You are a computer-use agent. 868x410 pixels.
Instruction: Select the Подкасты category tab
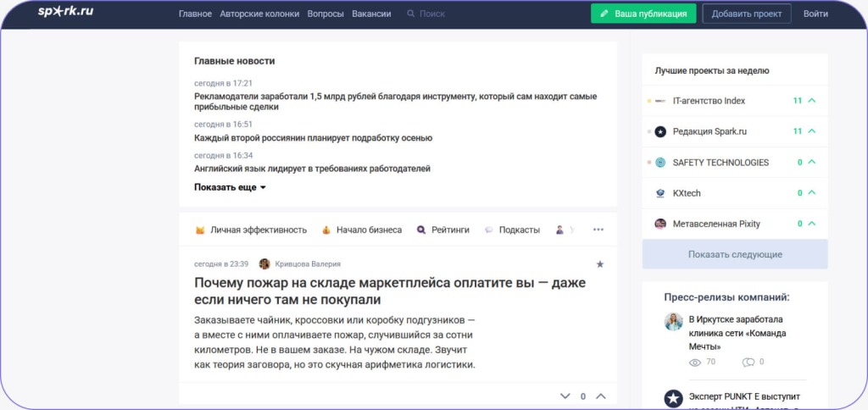pos(512,230)
